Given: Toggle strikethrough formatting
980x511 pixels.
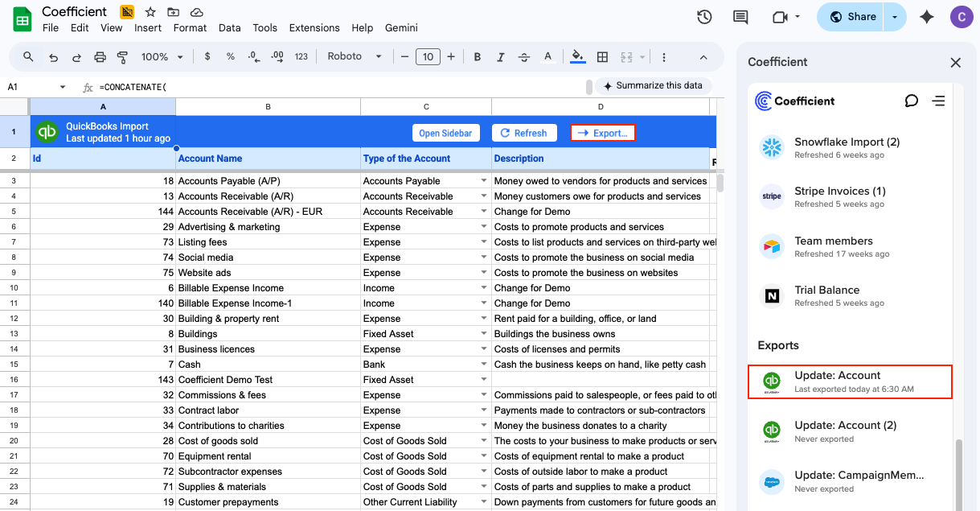Looking at the screenshot, I should point(524,57).
